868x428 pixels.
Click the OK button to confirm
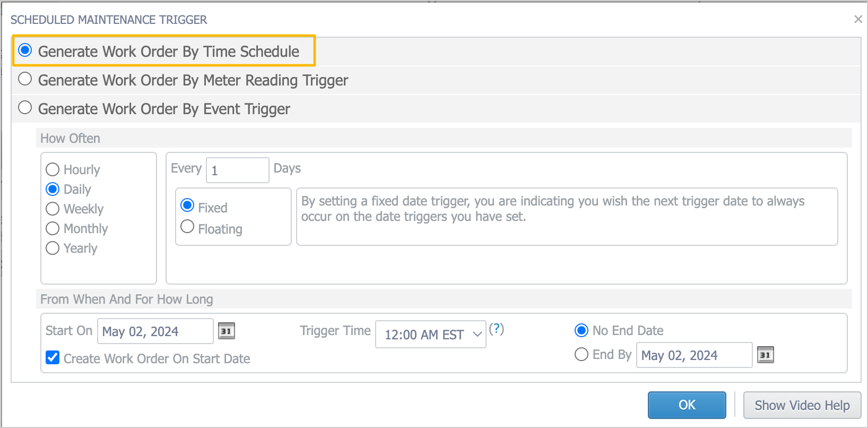pyautogui.click(x=687, y=405)
